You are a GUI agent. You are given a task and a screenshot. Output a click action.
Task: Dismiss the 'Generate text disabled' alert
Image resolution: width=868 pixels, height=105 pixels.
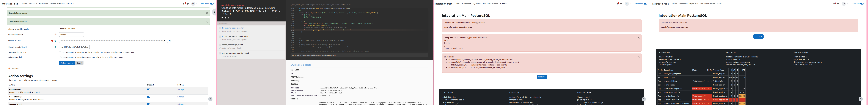pyautogui.click(x=207, y=22)
